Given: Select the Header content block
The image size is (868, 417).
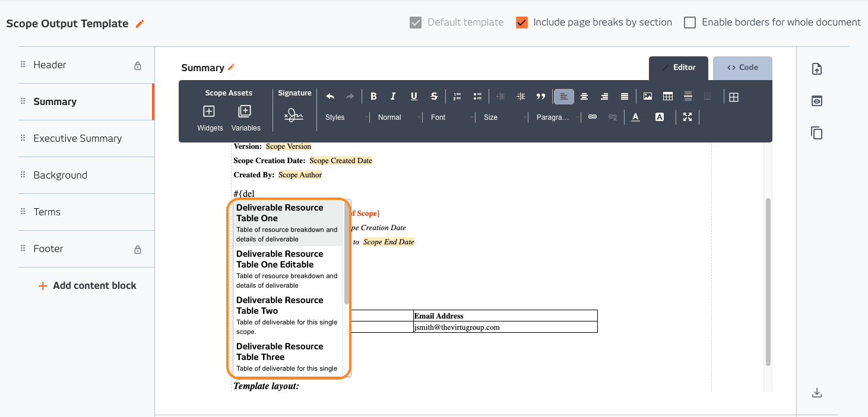Looking at the screenshot, I should click(87, 65).
